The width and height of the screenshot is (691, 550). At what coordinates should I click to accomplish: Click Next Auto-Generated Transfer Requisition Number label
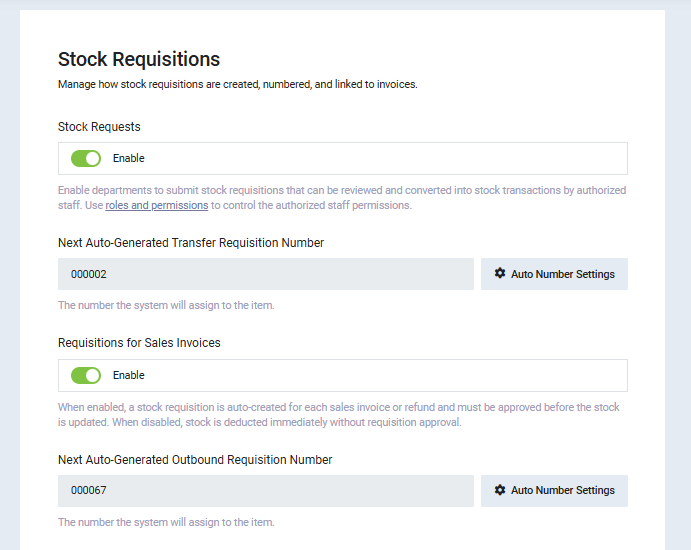click(191, 243)
